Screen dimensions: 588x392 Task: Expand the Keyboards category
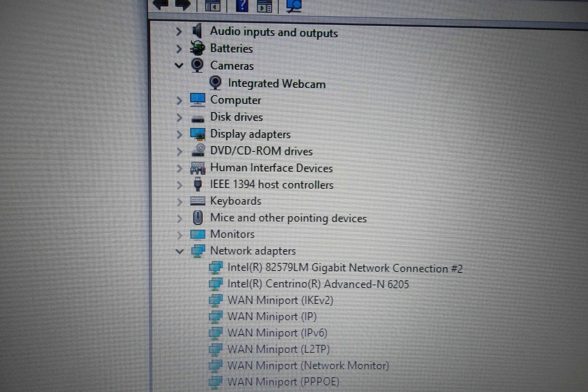(x=179, y=202)
